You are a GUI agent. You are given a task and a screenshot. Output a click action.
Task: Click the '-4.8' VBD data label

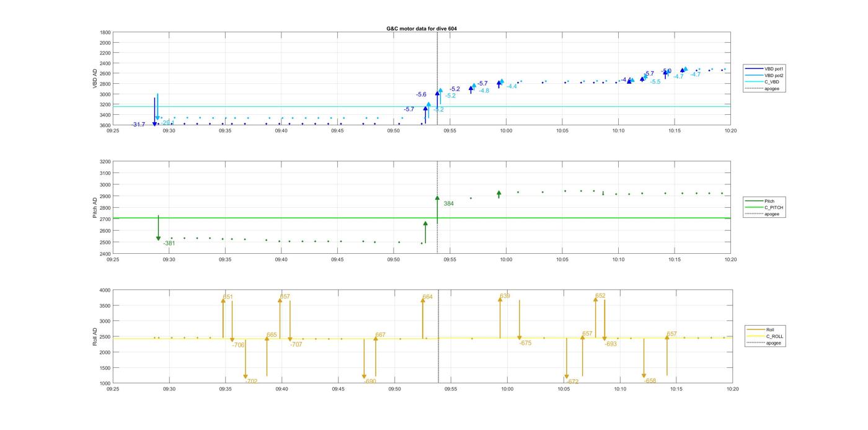tap(484, 91)
